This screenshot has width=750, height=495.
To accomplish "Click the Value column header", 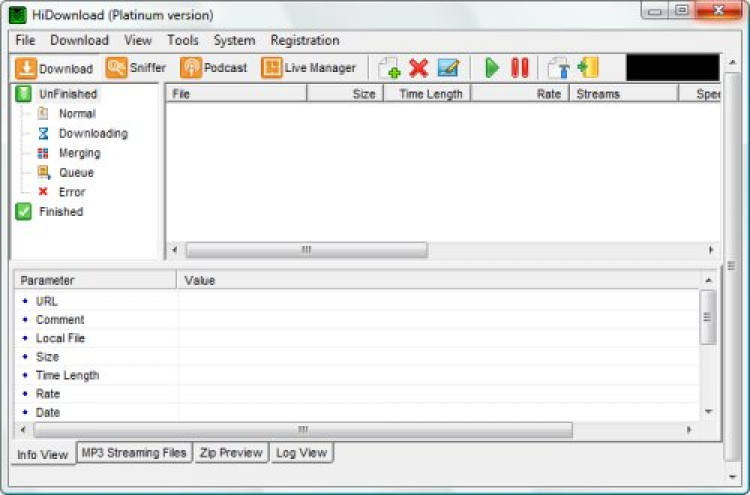I will [x=438, y=280].
